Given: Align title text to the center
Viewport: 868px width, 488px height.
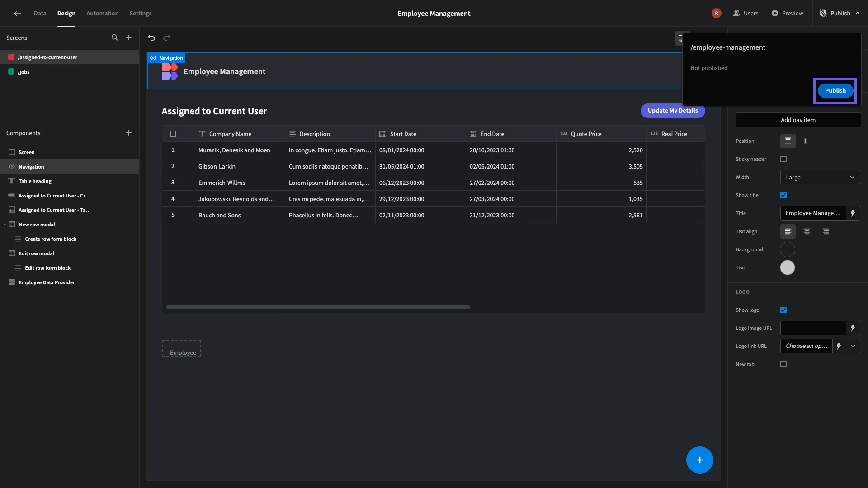Looking at the screenshot, I should 807,231.
